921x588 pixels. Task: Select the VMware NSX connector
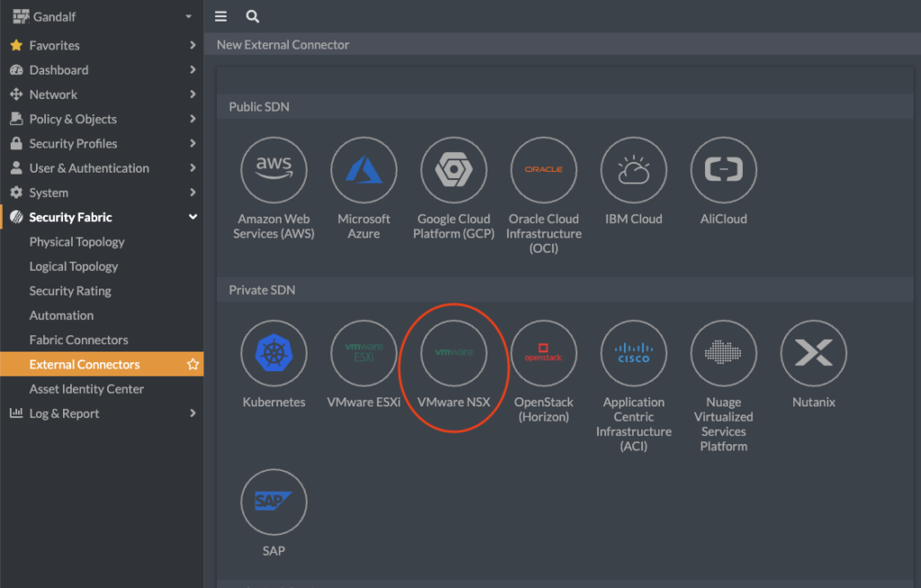click(x=453, y=353)
